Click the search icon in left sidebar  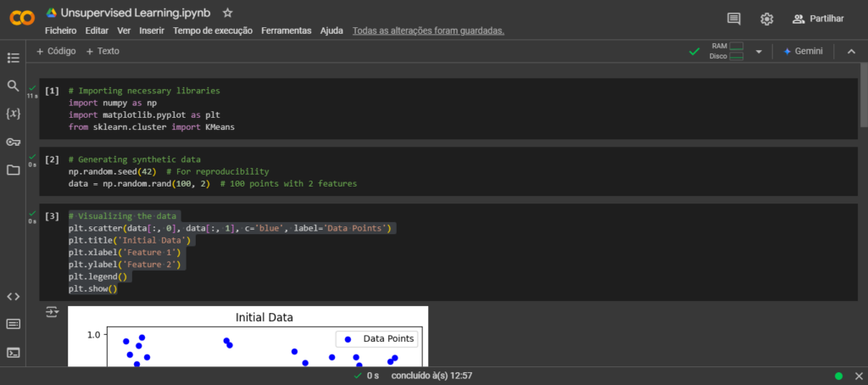coord(13,86)
